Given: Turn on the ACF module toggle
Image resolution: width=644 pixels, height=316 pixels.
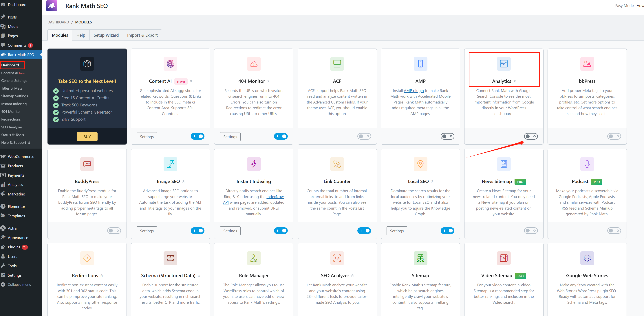Looking at the screenshot, I should click(364, 136).
